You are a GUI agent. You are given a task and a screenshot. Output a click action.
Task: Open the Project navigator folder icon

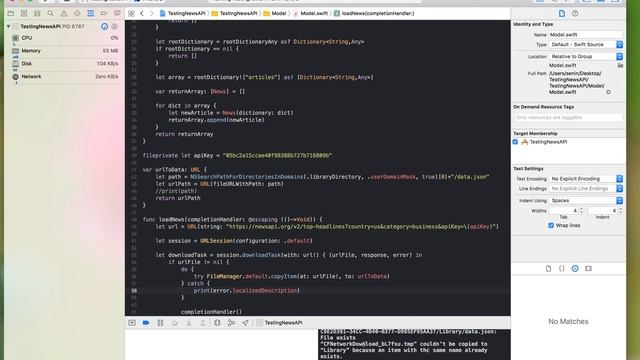click(11, 13)
